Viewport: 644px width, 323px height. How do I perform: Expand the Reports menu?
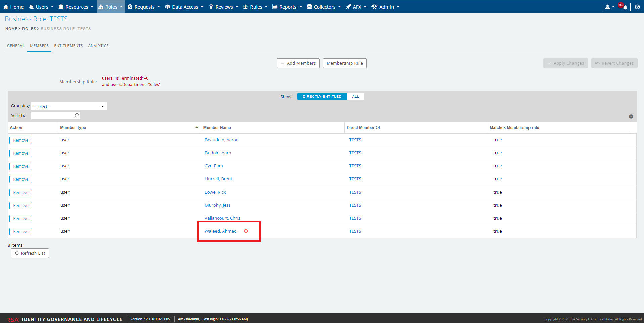(287, 7)
